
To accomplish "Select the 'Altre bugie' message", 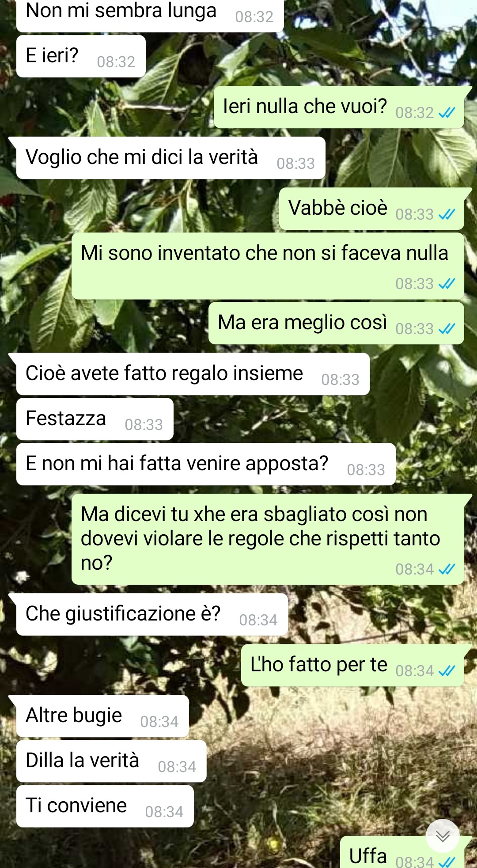I will [102, 716].
